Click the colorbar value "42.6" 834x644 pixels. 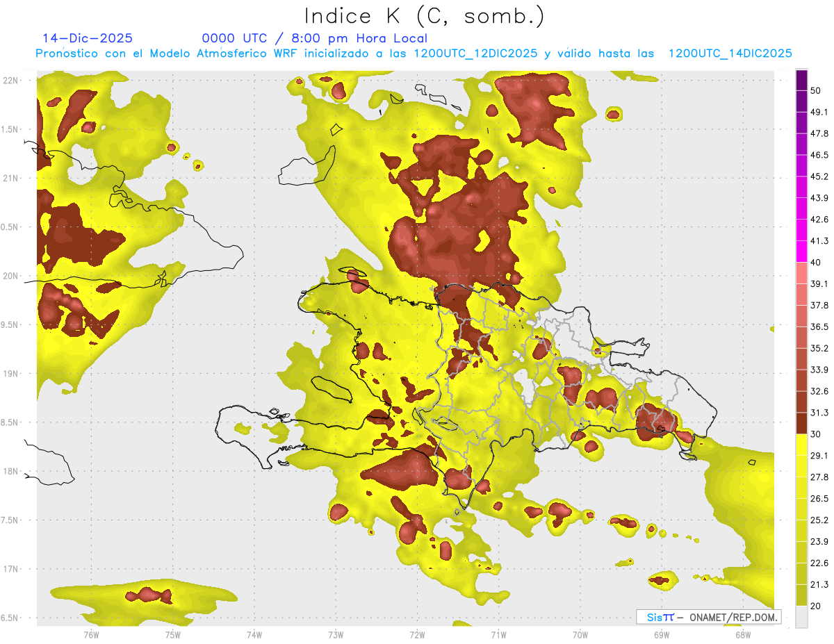[x=819, y=220]
